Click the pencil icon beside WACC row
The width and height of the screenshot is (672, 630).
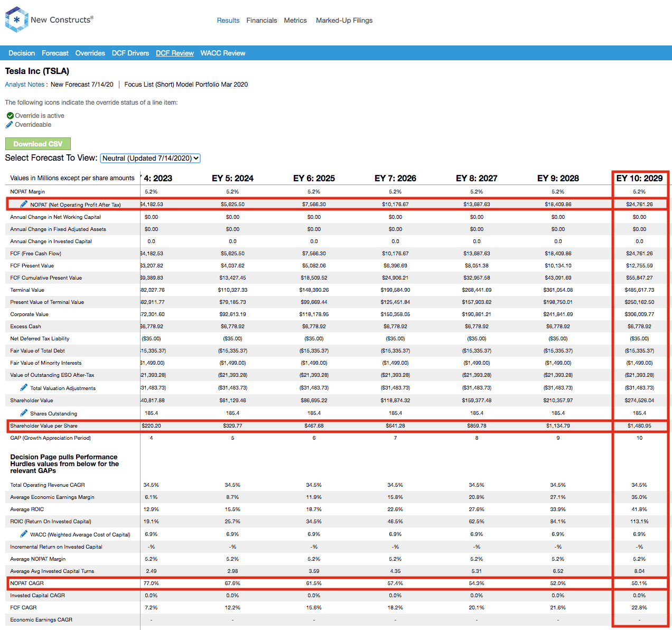click(24, 534)
